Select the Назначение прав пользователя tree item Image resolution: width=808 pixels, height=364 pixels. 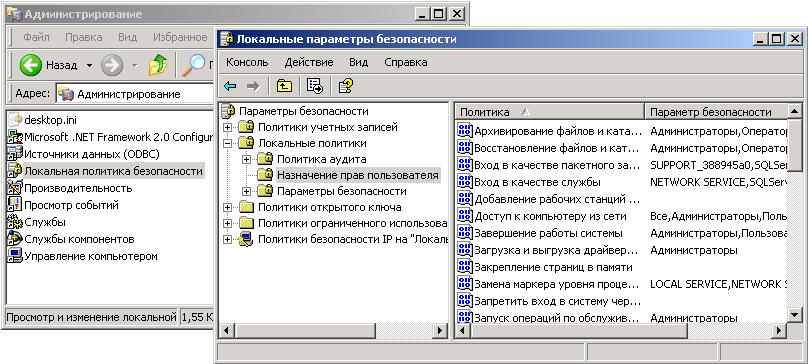pos(358,175)
